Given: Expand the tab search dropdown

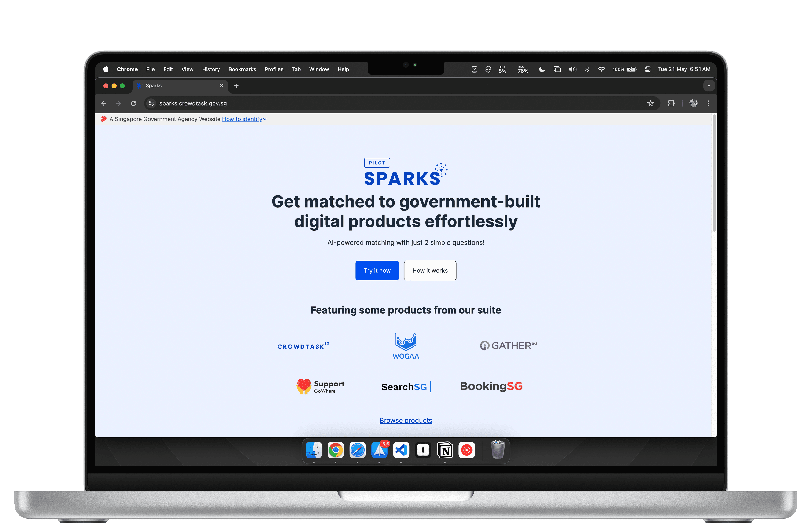Looking at the screenshot, I should coord(709,86).
